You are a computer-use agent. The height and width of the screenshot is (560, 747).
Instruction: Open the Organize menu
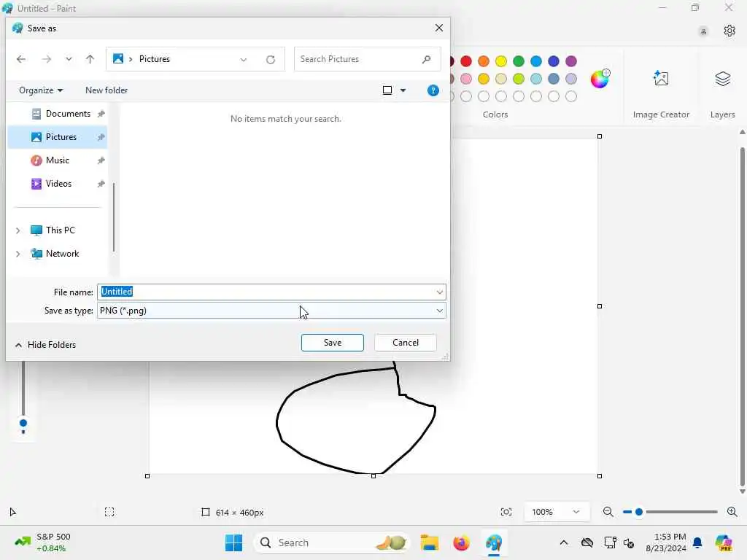41,90
